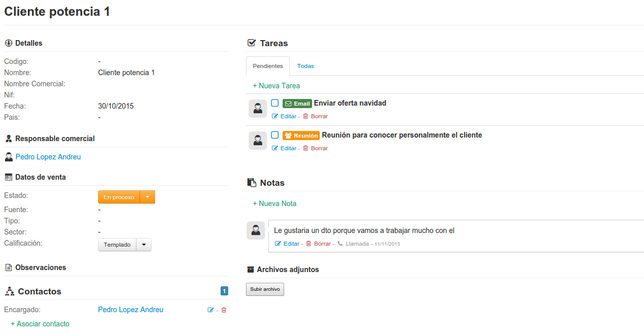Click the Fecha value 30/10/2015

point(116,106)
